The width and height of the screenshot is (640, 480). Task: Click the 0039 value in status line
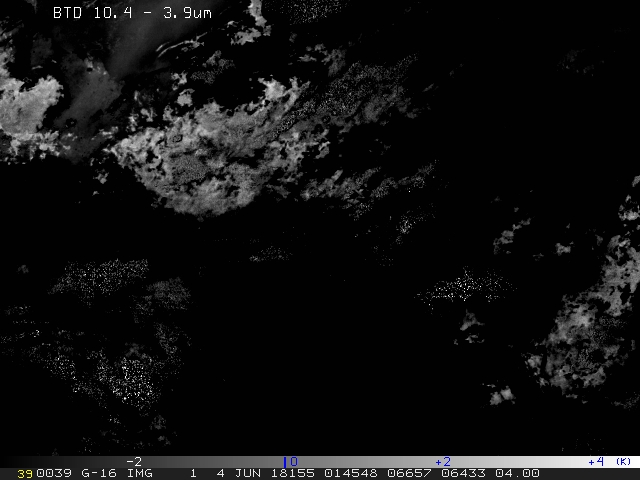53,473
